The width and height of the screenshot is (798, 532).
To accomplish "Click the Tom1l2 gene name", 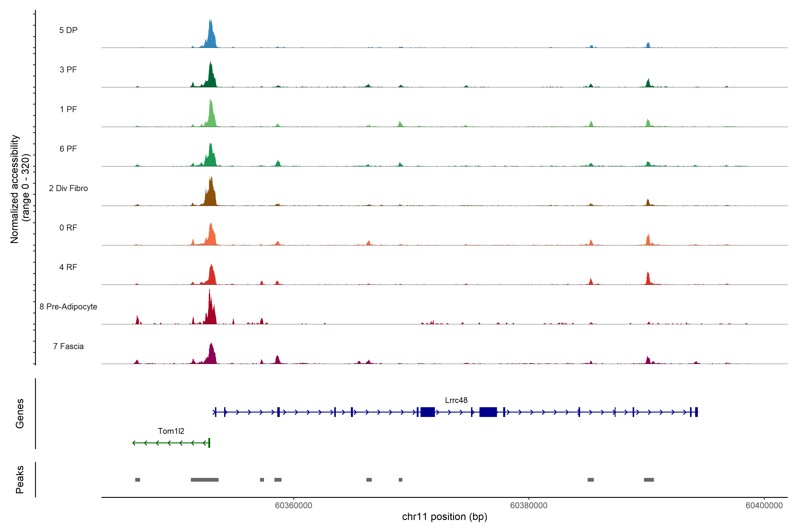I will tap(171, 431).
